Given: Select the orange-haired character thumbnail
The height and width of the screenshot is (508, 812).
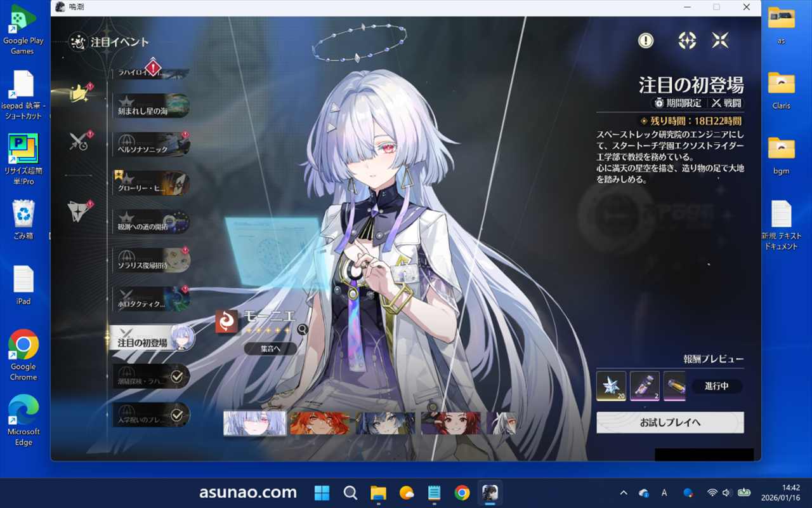Looking at the screenshot, I should (320, 424).
